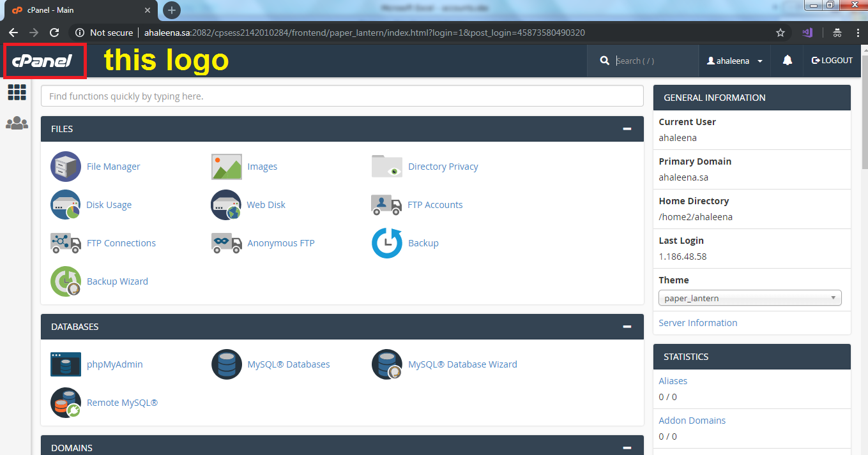
Task: Open the phpMyAdmin icon
Action: tap(66, 364)
